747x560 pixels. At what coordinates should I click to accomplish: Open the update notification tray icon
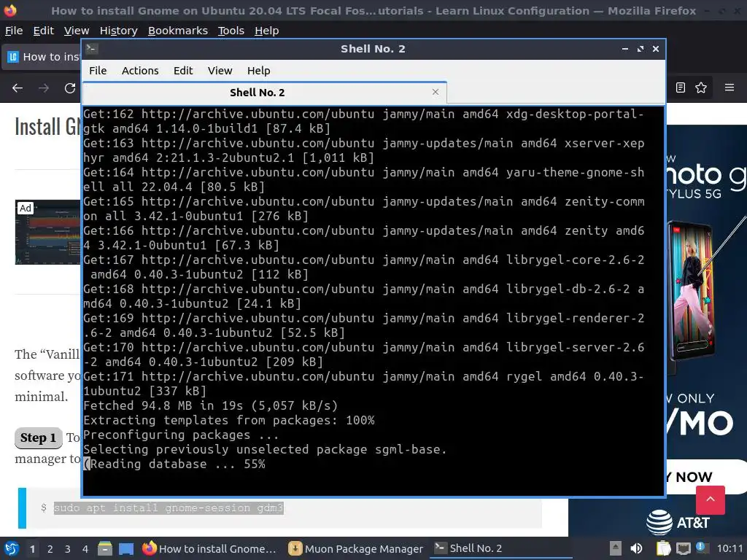pyautogui.click(x=701, y=547)
